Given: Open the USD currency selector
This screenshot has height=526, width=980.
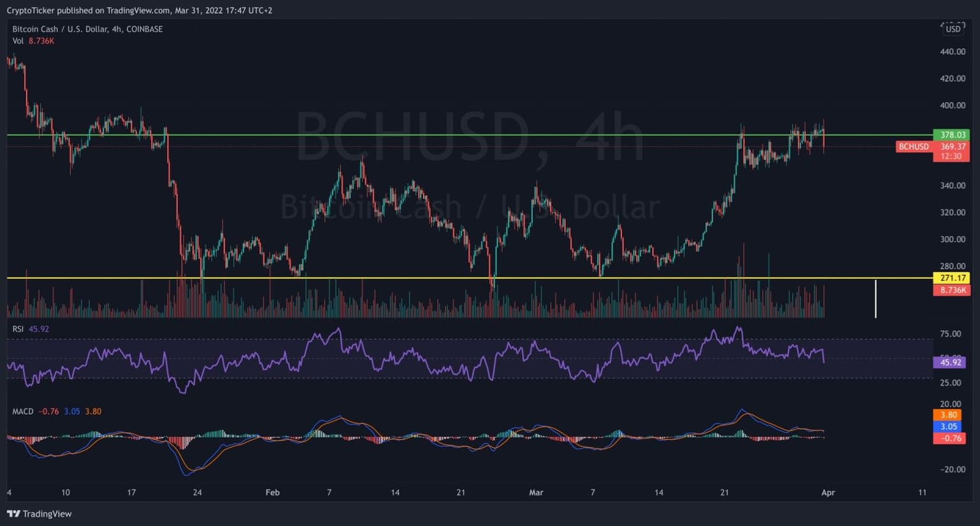Looking at the screenshot, I should [x=953, y=29].
